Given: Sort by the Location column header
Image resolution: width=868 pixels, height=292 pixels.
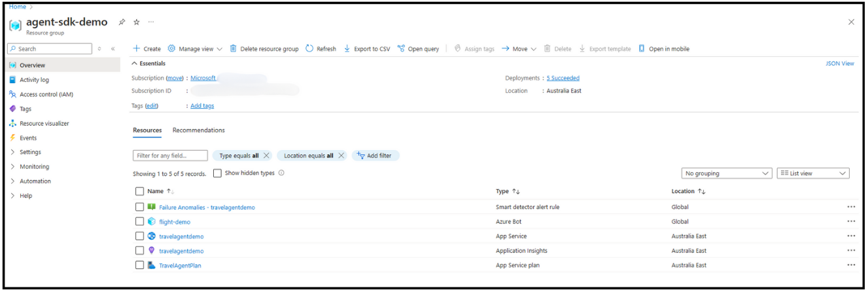Looking at the screenshot, I should [688, 191].
